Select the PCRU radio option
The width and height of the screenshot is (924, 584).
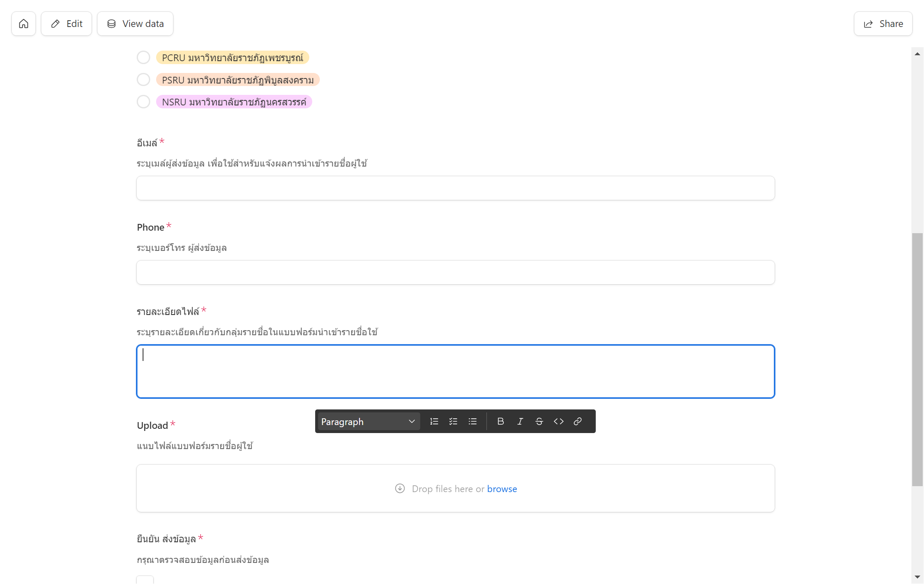pos(143,57)
